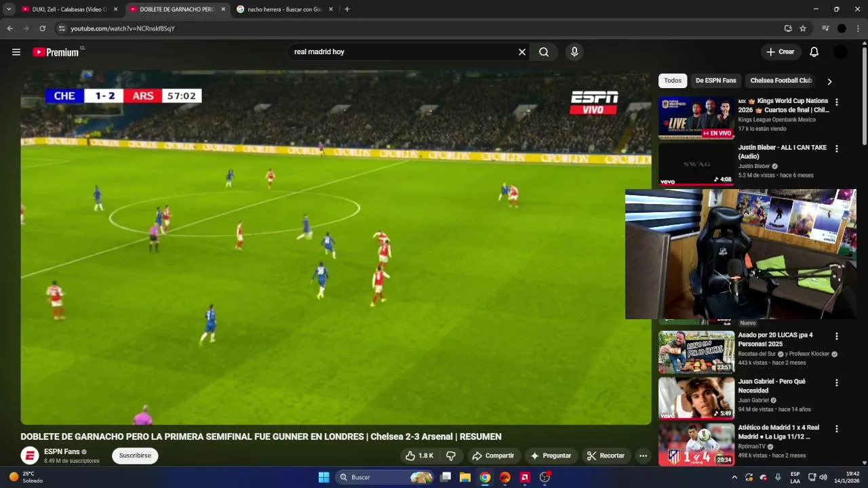Open Kings World Cup Nations live thumbnail
Image resolution: width=868 pixels, height=488 pixels.
696,117
